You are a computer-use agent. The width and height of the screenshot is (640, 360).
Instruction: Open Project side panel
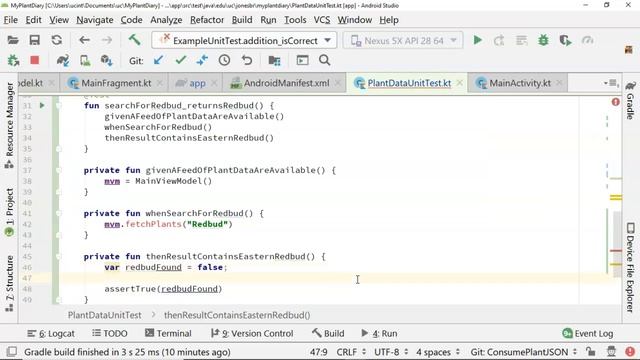(x=9, y=212)
